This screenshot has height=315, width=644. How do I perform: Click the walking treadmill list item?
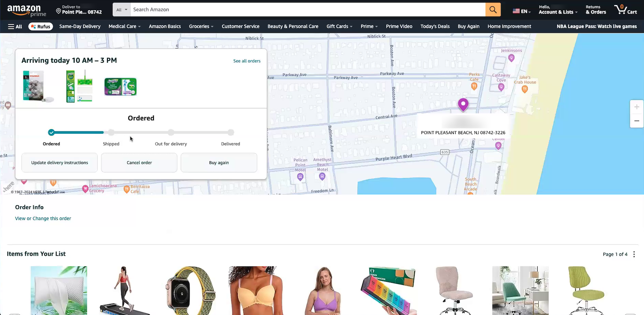(x=125, y=291)
